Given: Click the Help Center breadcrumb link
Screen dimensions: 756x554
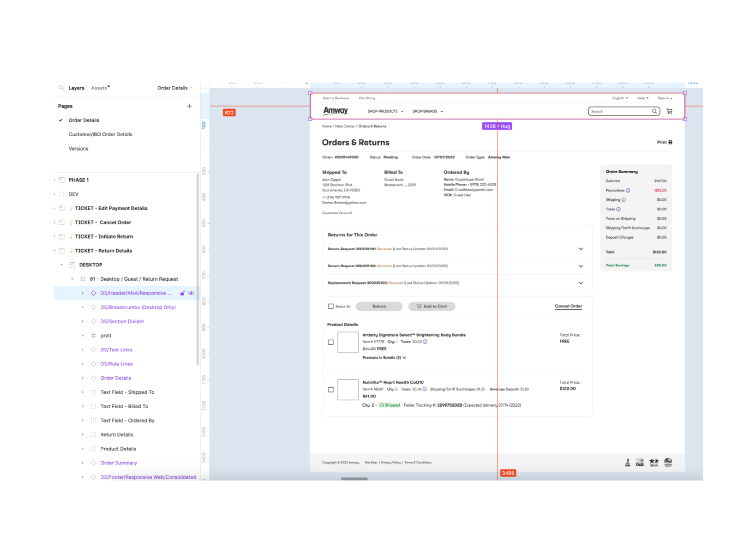Looking at the screenshot, I should (x=345, y=126).
